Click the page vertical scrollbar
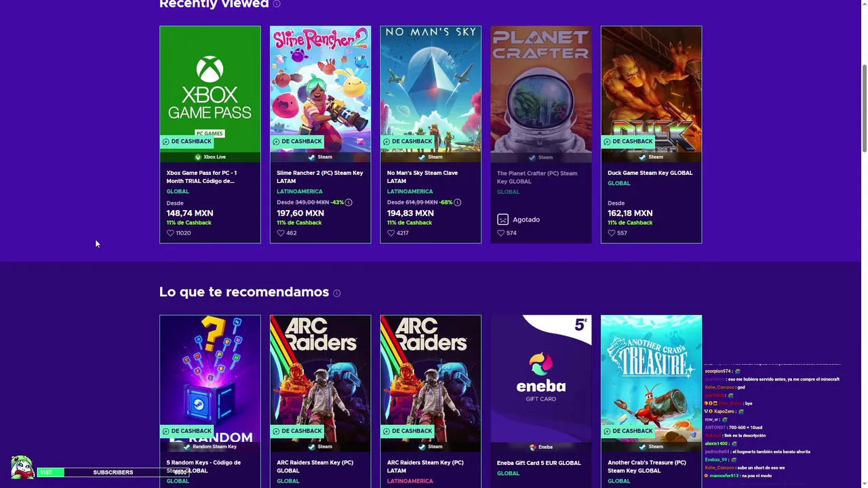The image size is (868, 488). [864, 108]
